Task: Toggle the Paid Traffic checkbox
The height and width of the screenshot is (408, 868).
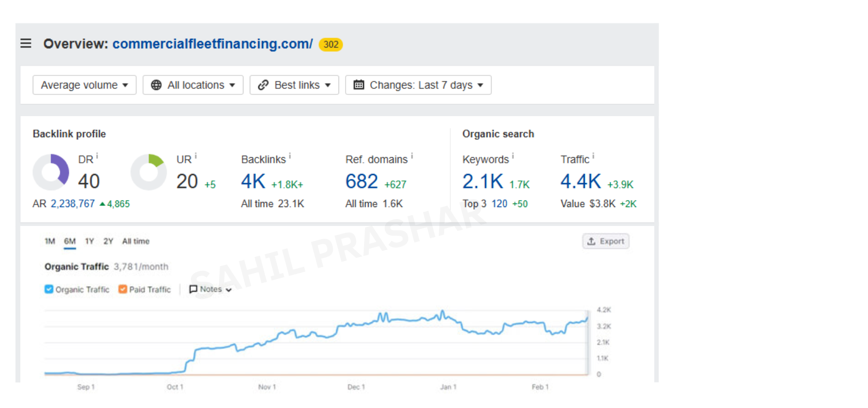Action: (x=123, y=289)
